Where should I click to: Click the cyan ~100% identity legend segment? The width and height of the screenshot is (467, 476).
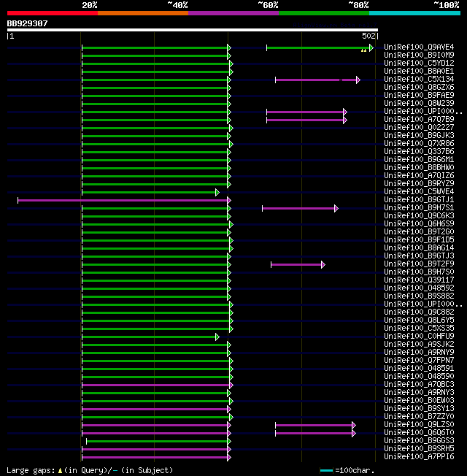point(414,13)
